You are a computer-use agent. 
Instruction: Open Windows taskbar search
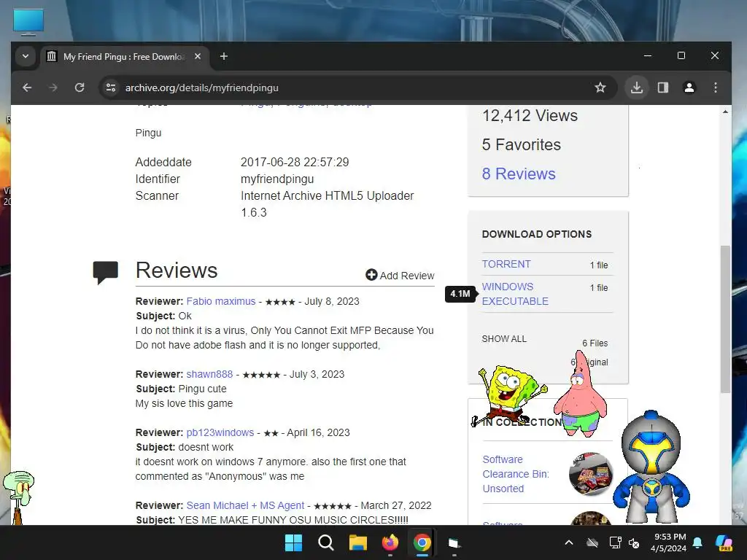pos(326,542)
